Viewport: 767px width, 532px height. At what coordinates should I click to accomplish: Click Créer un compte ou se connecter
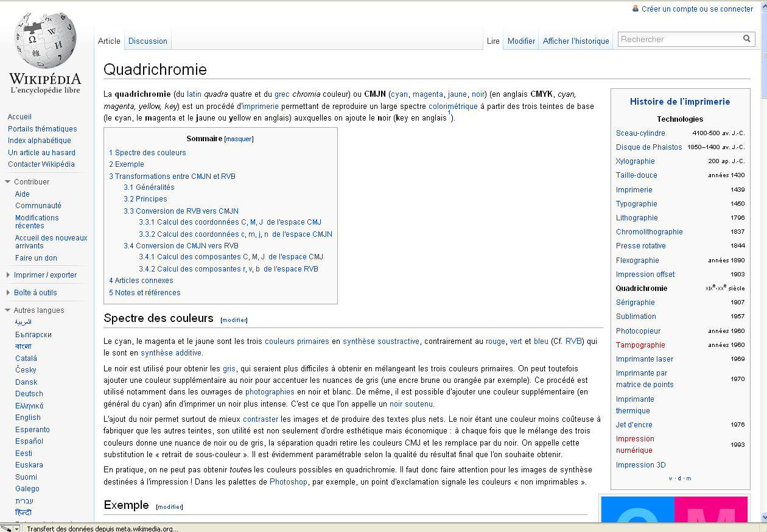[x=697, y=9]
